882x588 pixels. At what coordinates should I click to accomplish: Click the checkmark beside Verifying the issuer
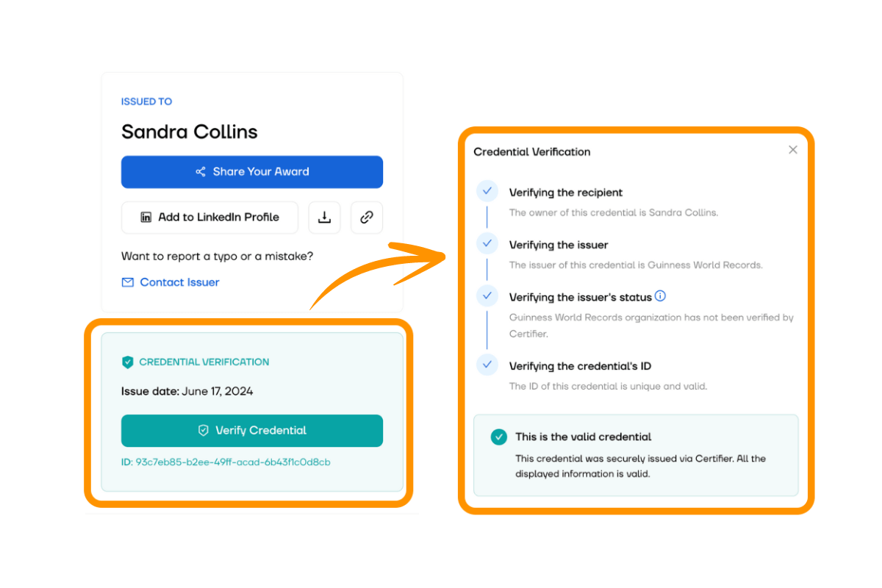[487, 244]
